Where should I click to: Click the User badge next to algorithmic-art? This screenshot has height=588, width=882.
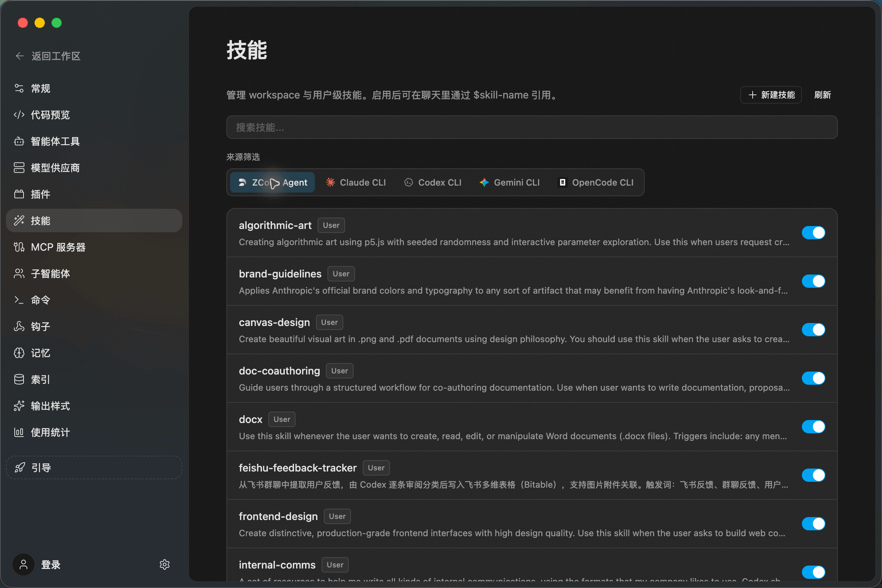click(331, 225)
